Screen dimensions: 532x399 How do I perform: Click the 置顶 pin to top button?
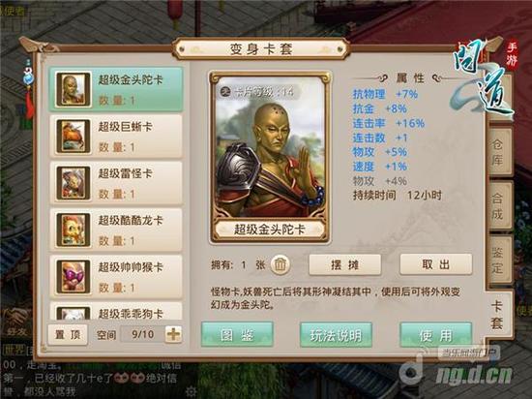[x=68, y=335]
